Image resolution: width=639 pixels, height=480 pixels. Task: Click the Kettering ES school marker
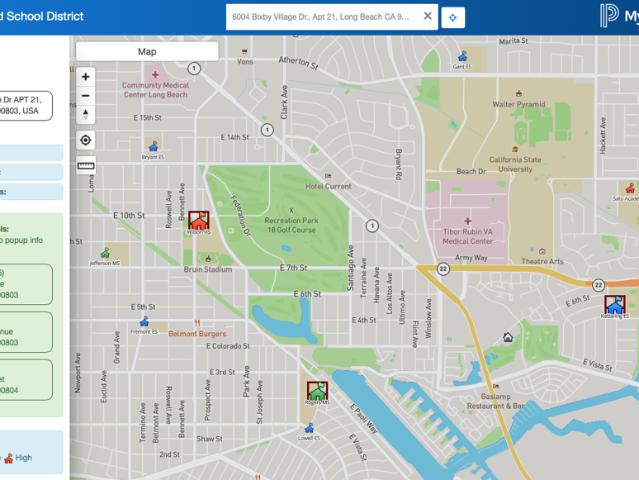[x=614, y=304]
